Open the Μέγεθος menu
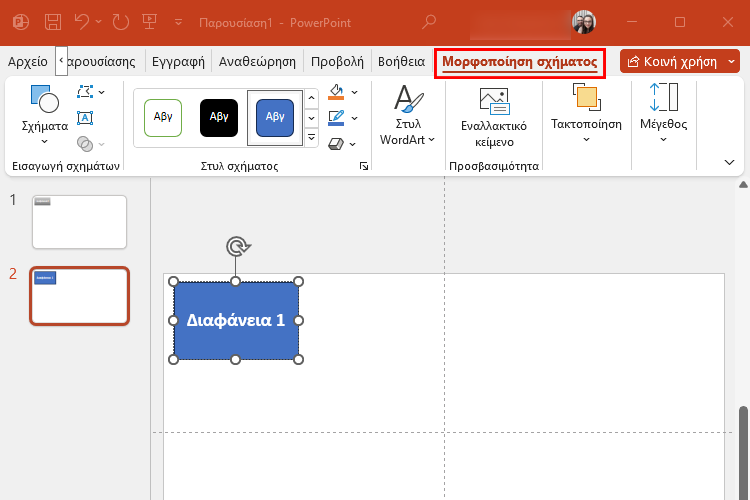The height and width of the screenshot is (500, 750). pyautogui.click(x=663, y=114)
